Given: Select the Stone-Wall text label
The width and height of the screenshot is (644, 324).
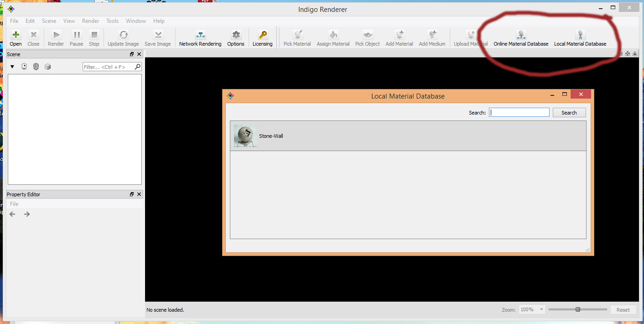Looking at the screenshot, I should (271, 136).
